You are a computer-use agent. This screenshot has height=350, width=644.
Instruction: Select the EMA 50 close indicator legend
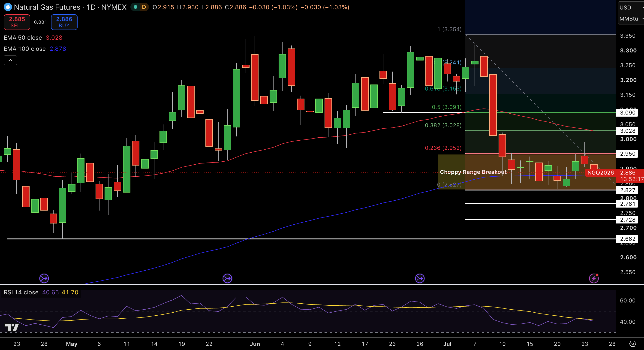coord(33,38)
